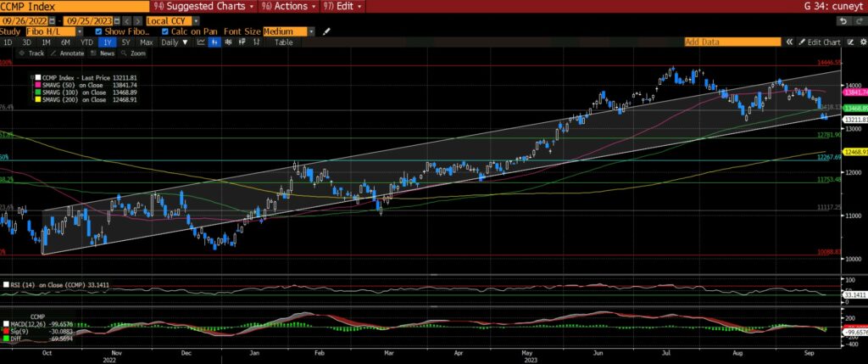This screenshot has height=364, width=868.
Task: Toggle the Calc on Pan checkbox
Action: click(x=165, y=31)
